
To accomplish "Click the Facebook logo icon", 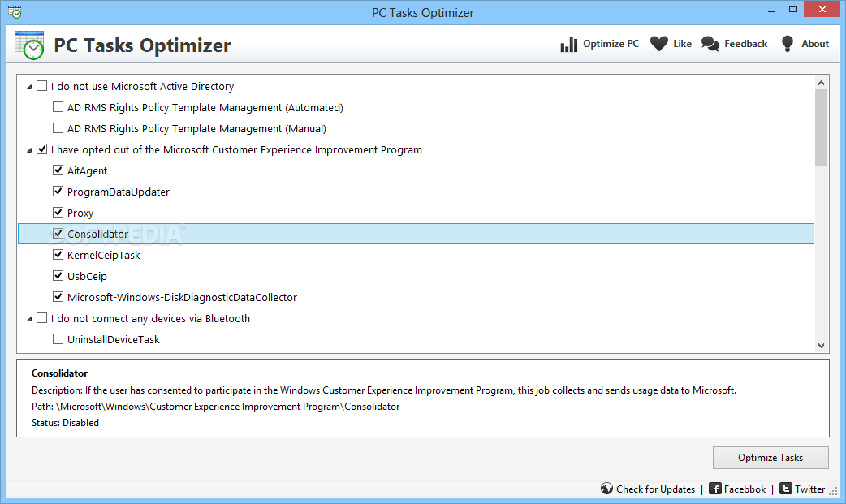I will coord(715,489).
